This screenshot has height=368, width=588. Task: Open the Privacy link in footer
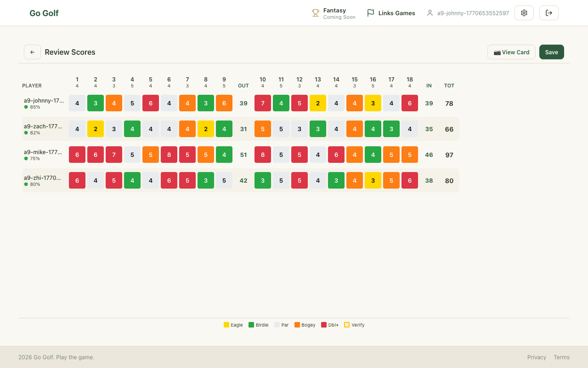coord(537,357)
